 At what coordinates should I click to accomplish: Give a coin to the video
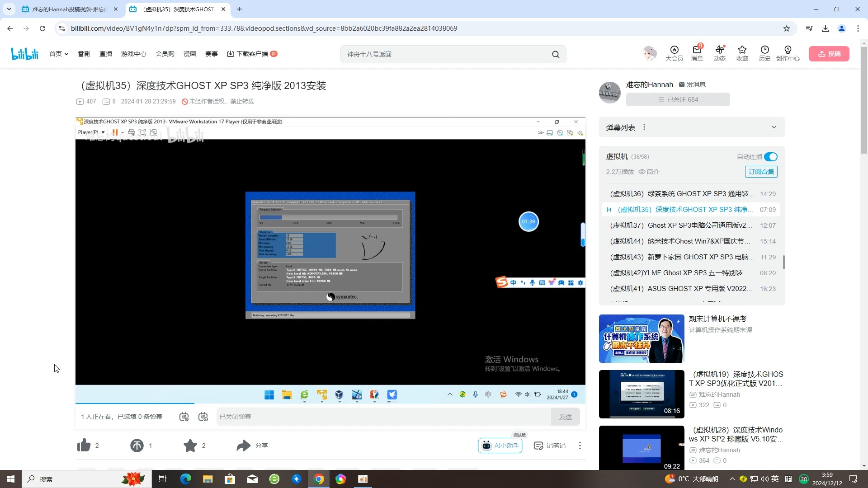137,446
